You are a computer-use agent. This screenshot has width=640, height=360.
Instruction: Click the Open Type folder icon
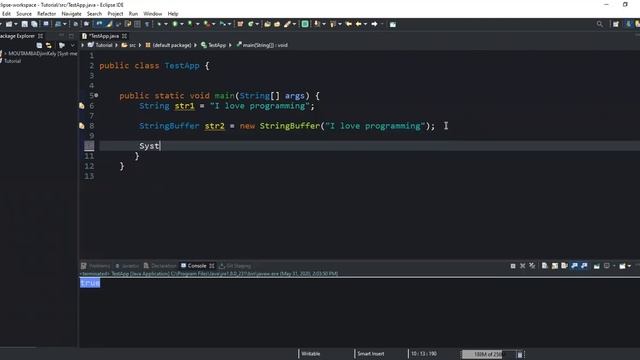pos(267,24)
